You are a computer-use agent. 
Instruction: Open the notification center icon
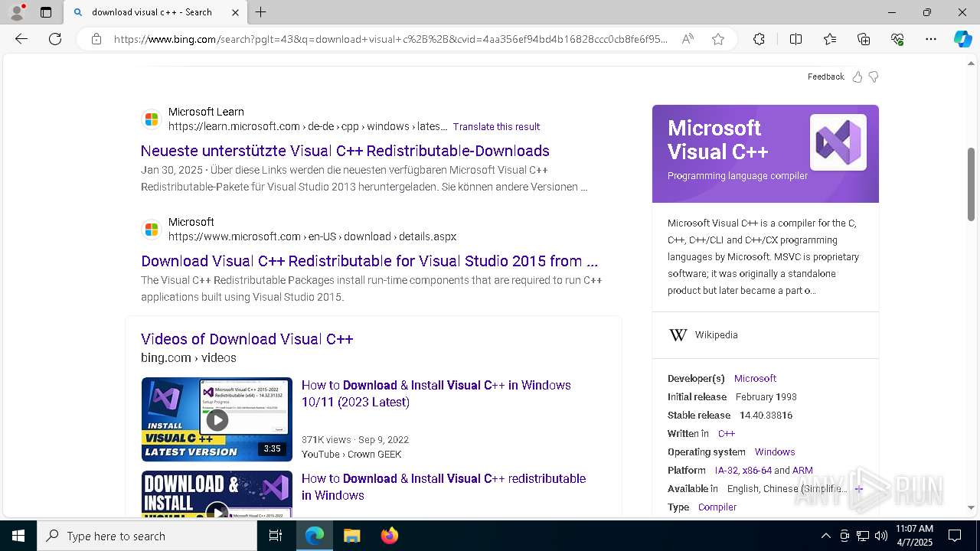tap(955, 536)
